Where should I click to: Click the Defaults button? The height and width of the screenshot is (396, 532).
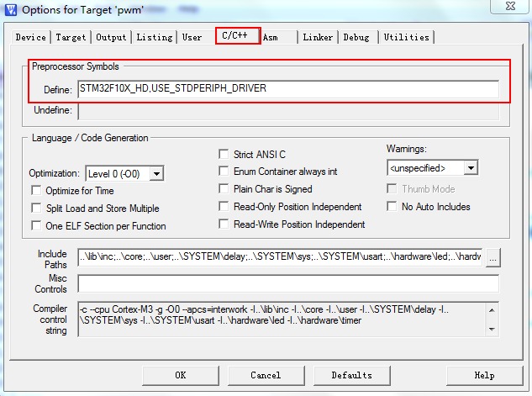click(x=352, y=375)
